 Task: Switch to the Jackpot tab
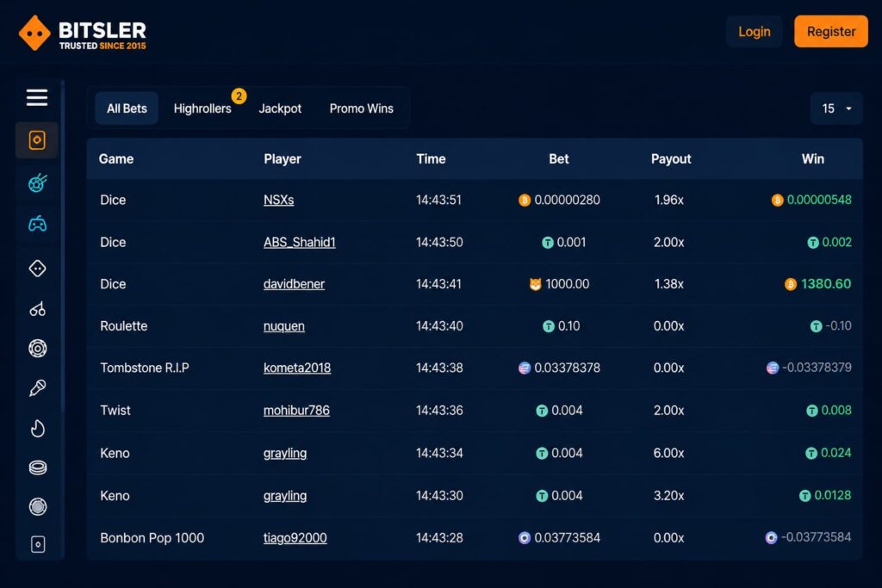tap(280, 108)
